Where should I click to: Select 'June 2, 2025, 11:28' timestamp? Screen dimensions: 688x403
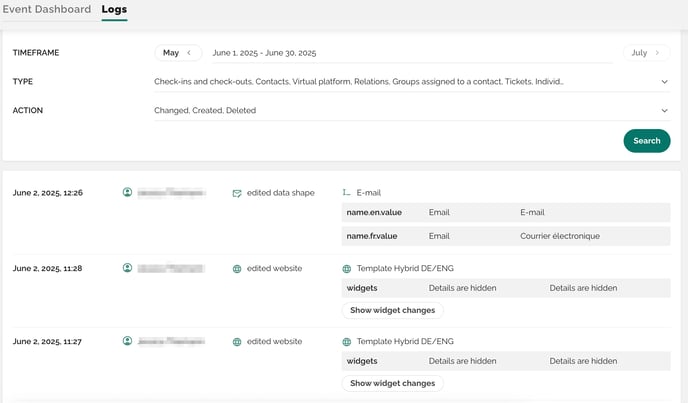point(47,268)
